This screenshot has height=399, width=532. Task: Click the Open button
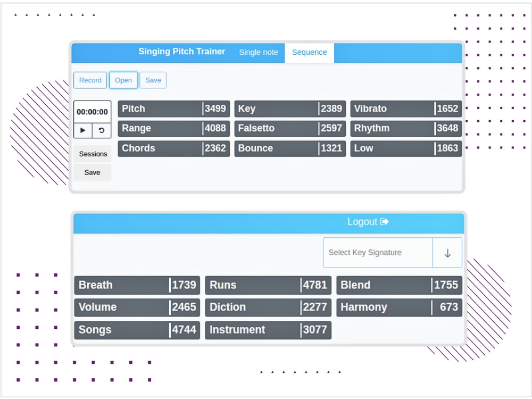click(123, 80)
